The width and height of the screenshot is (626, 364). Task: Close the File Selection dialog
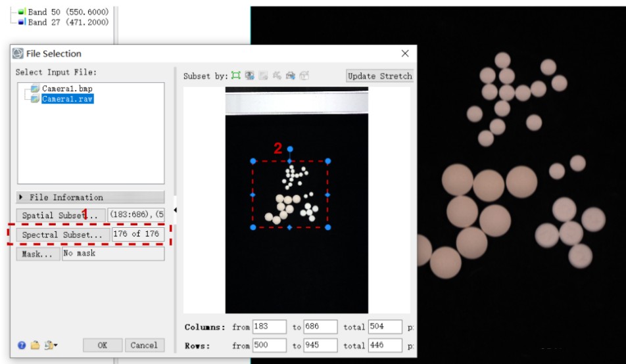tap(405, 53)
